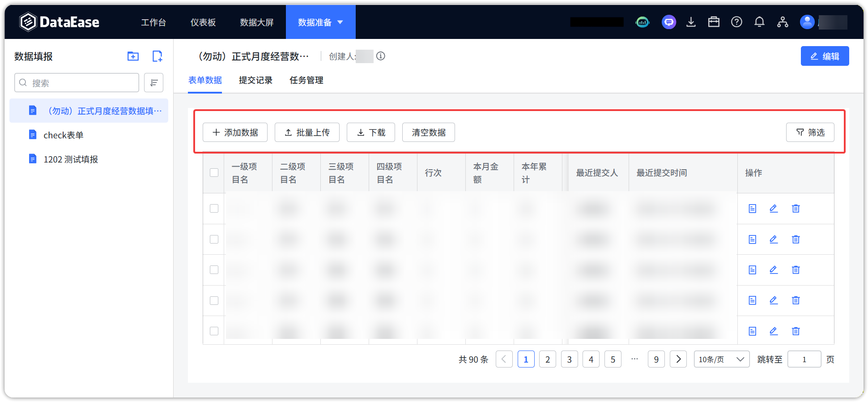
Task: Click the new form icon in sidebar
Action: [x=157, y=56]
